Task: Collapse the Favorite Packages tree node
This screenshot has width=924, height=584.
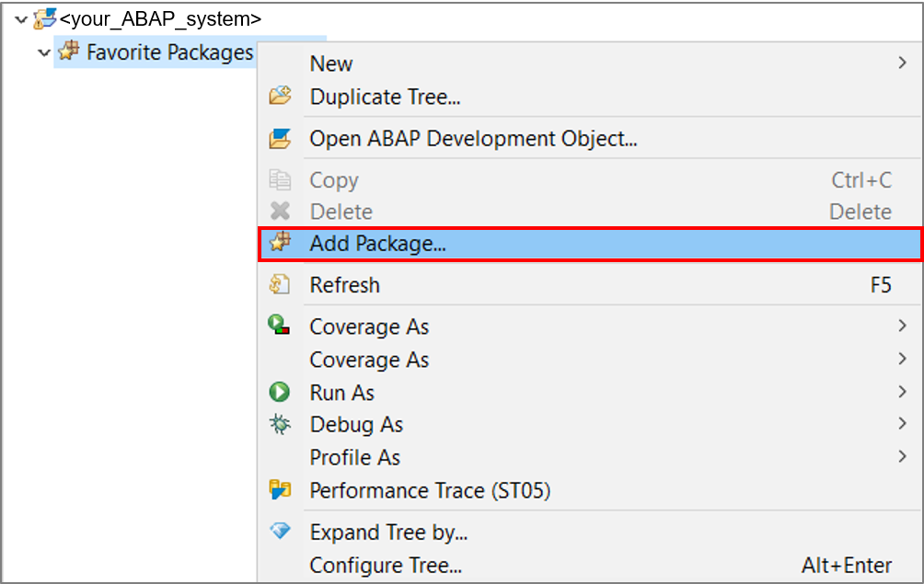Action: [43, 52]
